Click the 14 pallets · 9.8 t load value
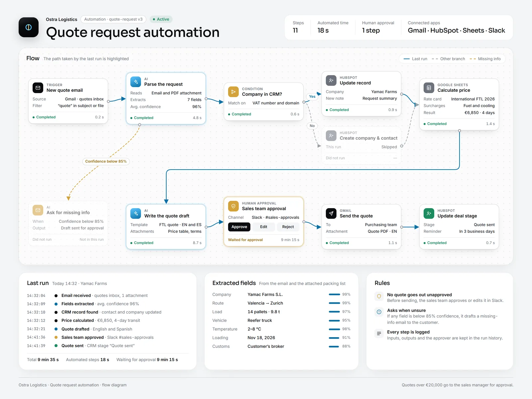The height and width of the screenshot is (399, 532). (x=264, y=312)
